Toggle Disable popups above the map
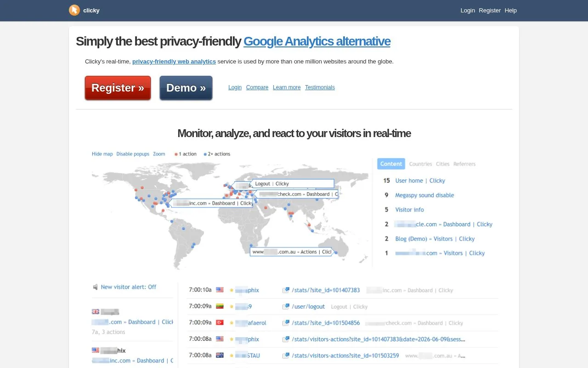588x368 pixels. (x=133, y=154)
